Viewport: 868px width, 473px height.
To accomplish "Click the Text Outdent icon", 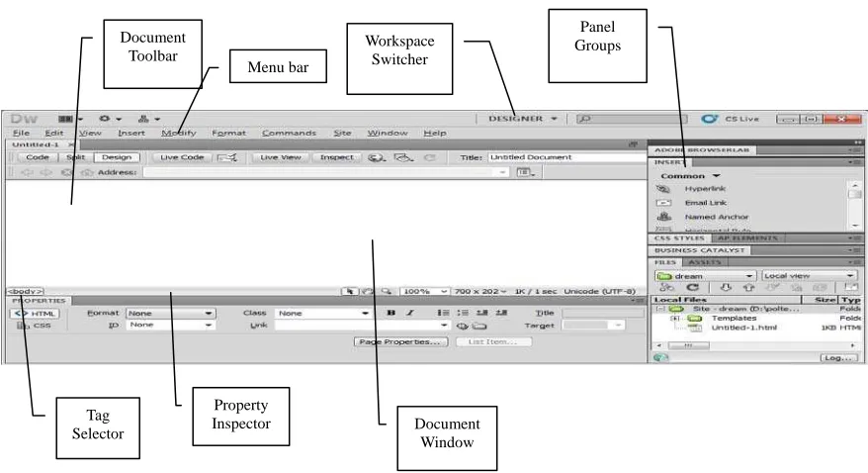I will [x=482, y=313].
